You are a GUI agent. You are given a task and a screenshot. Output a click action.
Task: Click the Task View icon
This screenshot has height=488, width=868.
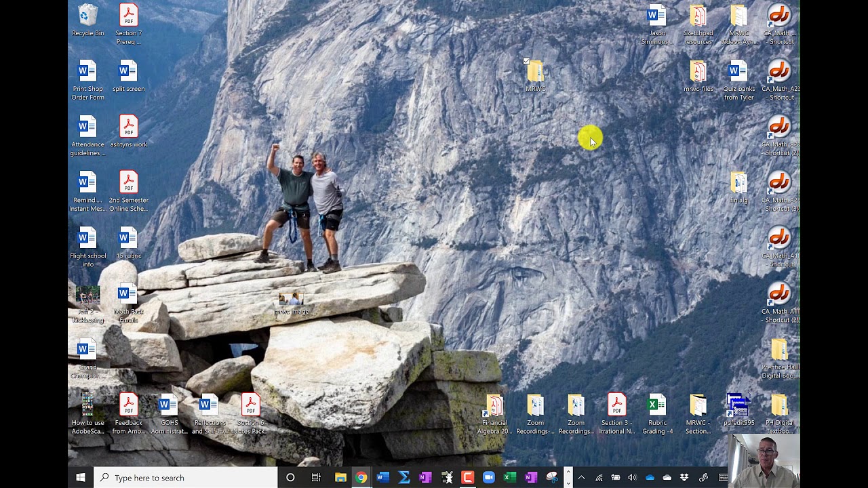(x=316, y=478)
